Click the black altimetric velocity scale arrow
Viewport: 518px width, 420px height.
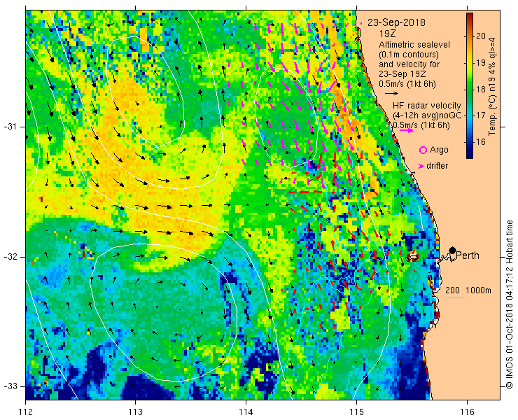(x=392, y=94)
